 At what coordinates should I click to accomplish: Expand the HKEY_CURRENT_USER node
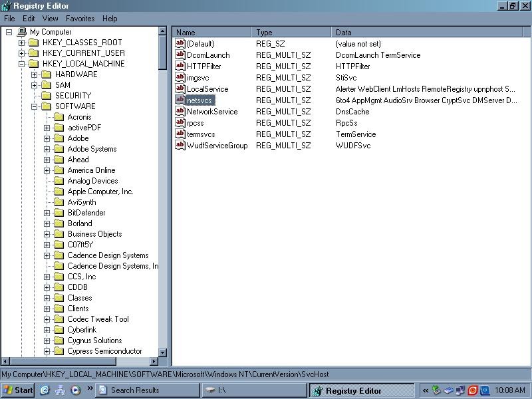click(22, 53)
